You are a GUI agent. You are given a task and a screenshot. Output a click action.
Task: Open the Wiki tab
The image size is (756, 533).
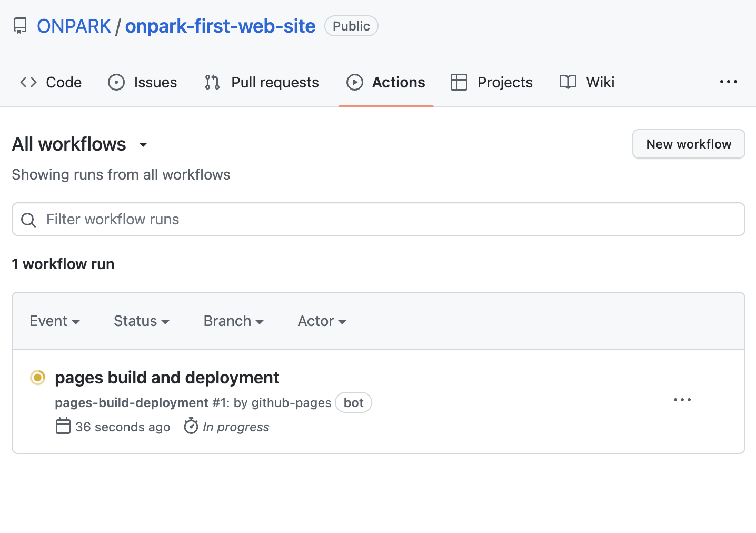586,82
